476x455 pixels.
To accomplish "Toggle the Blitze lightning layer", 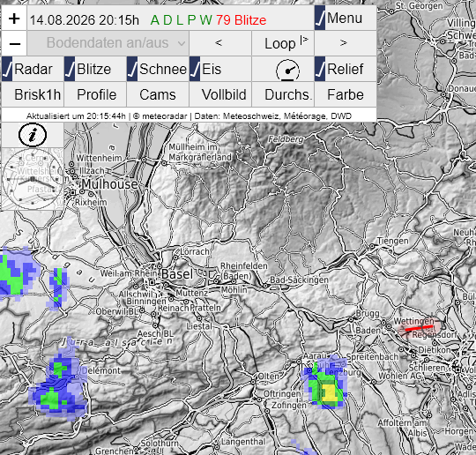I will 95,70.
